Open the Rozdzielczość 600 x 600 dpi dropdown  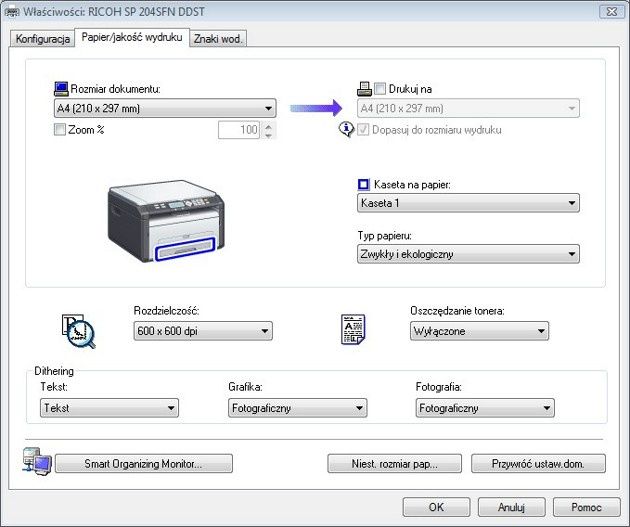[203, 331]
